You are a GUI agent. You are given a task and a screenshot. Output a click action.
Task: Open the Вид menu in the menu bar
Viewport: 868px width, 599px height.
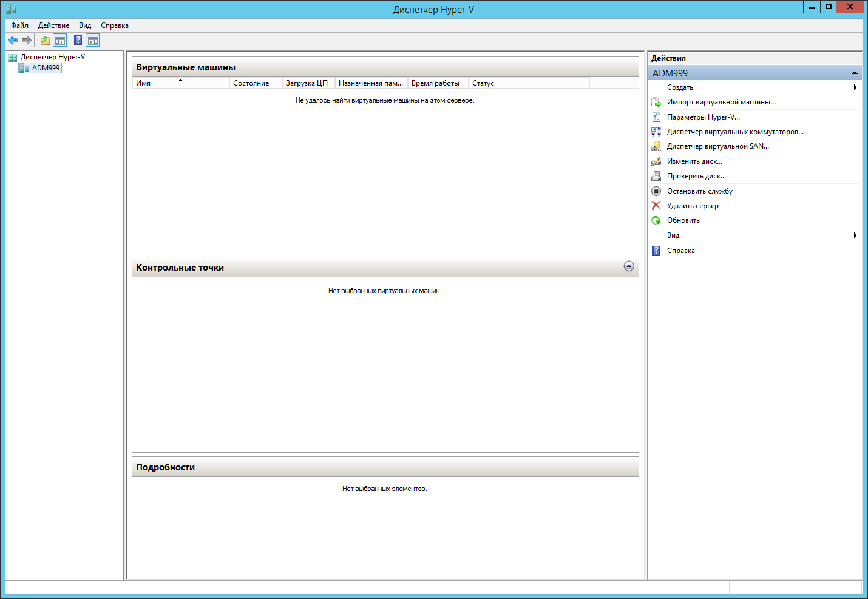85,25
